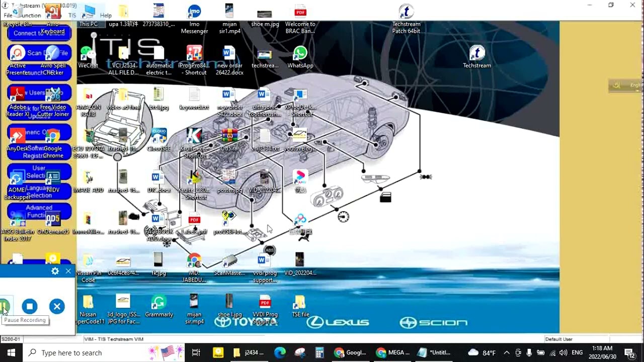
Task: Open the Grammarly desktop shortcut
Action: tap(159, 306)
